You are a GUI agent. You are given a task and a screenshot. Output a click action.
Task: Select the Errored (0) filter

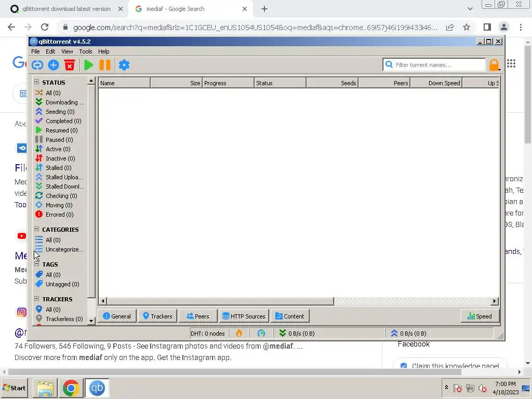[x=54, y=215]
